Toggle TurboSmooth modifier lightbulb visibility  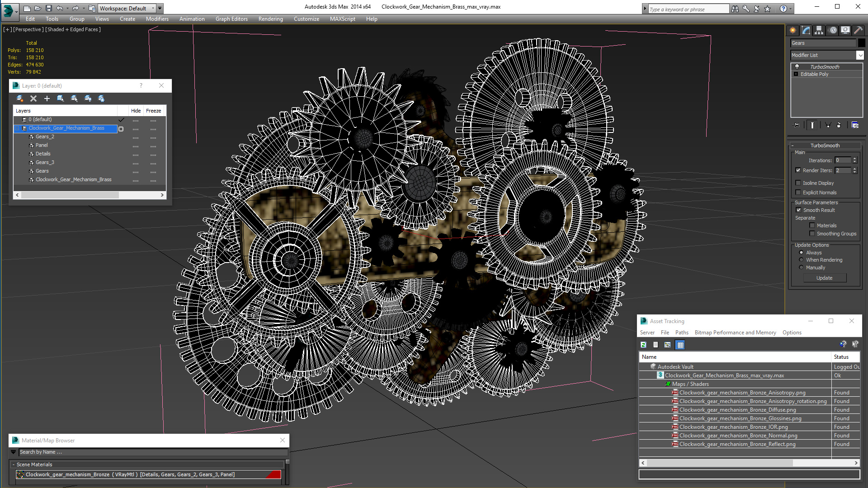[797, 66]
